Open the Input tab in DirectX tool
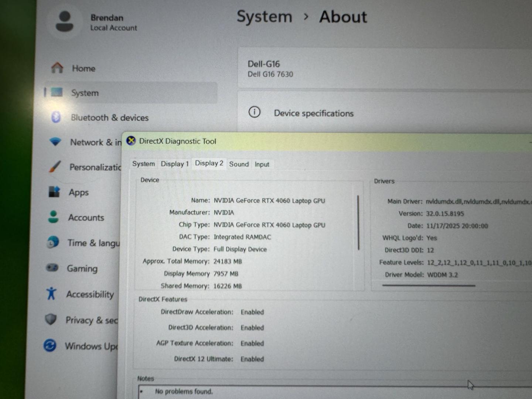 point(262,164)
